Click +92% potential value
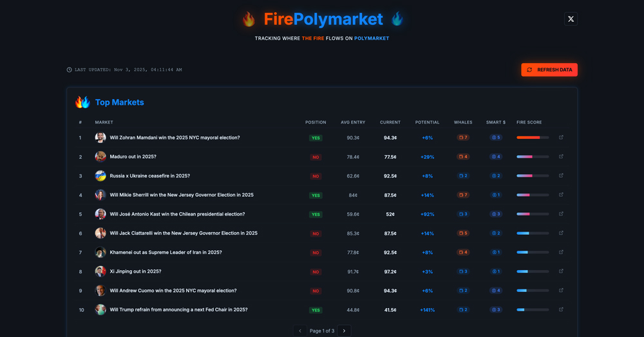This screenshot has width=644, height=337. pos(427,214)
